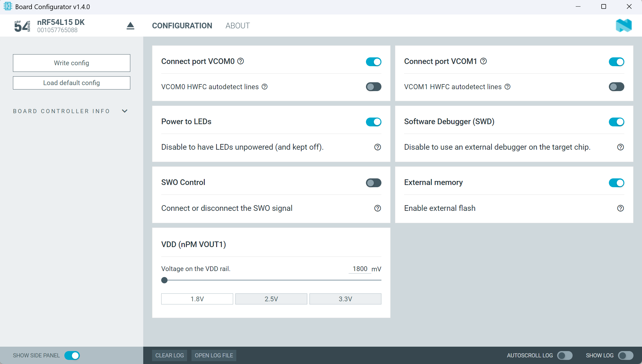Open help icon for Enable external flash

(621, 208)
